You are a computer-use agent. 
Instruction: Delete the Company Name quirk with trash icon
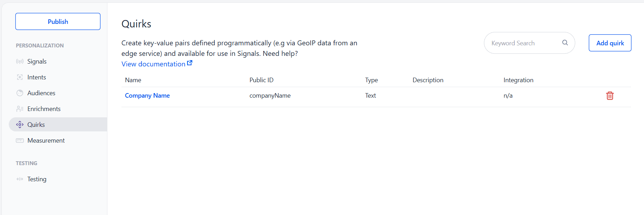coord(610,96)
